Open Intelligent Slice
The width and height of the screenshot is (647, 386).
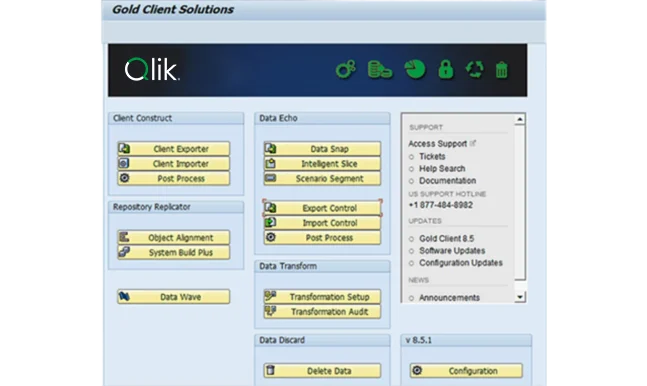(x=322, y=164)
